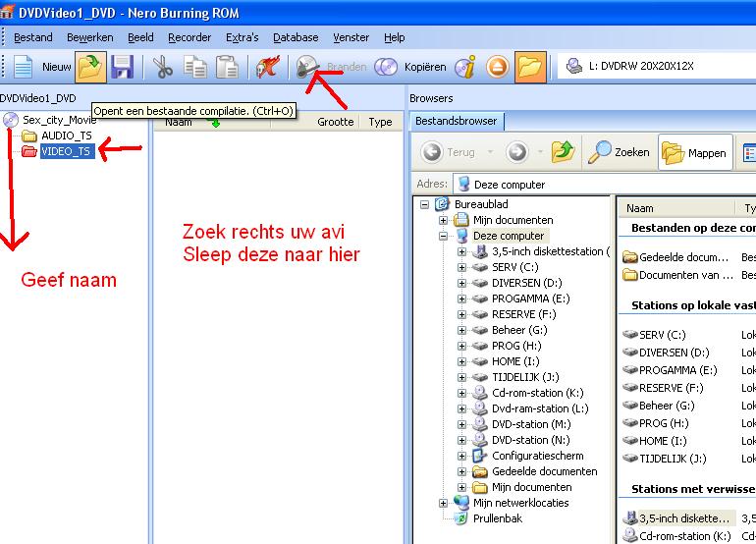Select Beheer (G:) in the folder tree
756x544 pixels.
(x=519, y=330)
